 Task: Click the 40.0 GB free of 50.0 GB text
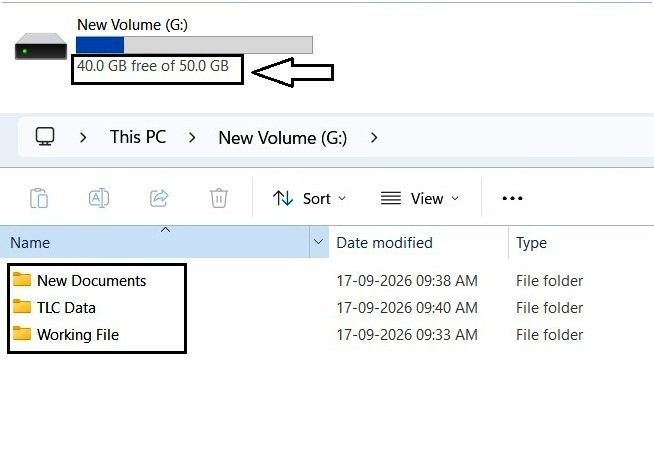pos(153,66)
